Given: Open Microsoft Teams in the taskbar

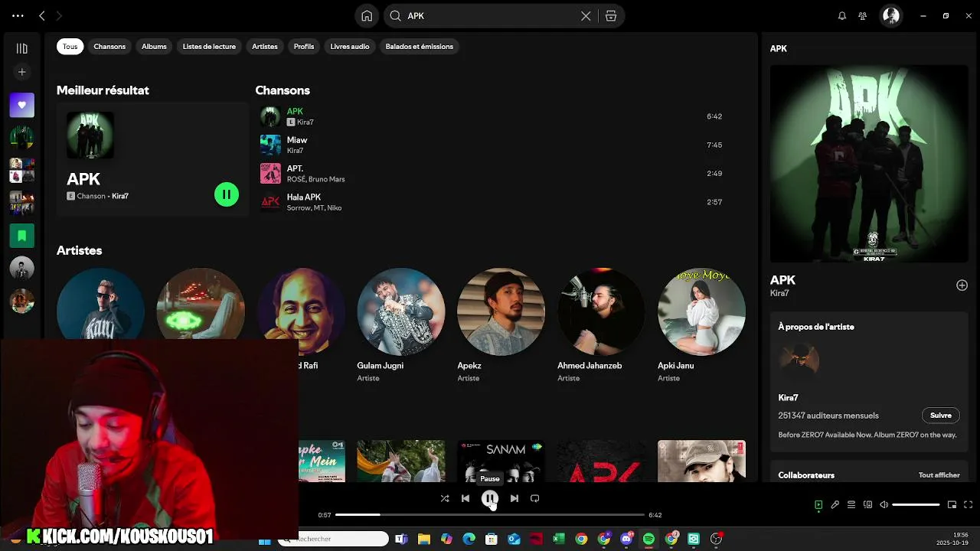Looking at the screenshot, I should [x=401, y=540].
